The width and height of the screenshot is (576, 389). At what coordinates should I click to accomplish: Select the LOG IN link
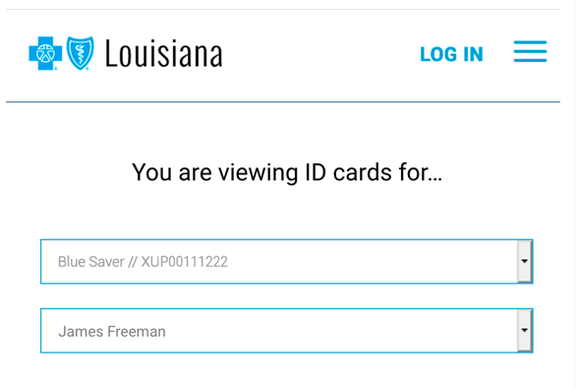click(451, 54)
